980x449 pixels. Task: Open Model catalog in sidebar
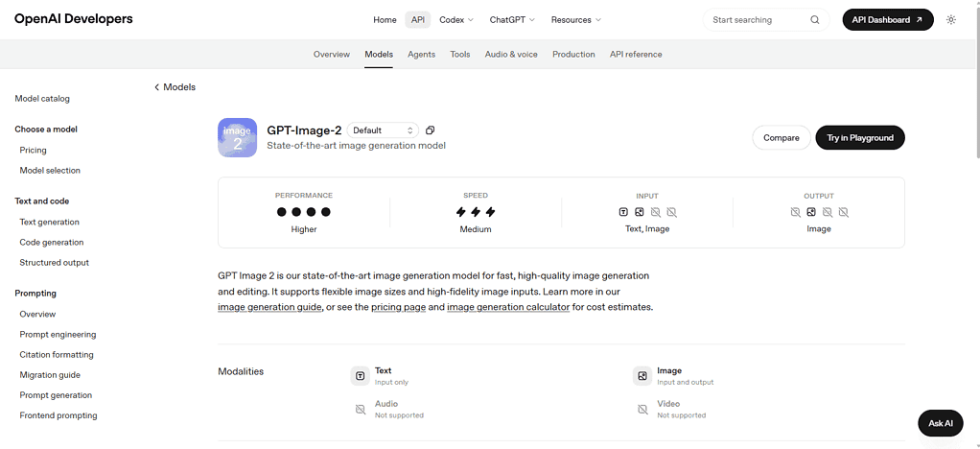42,99
